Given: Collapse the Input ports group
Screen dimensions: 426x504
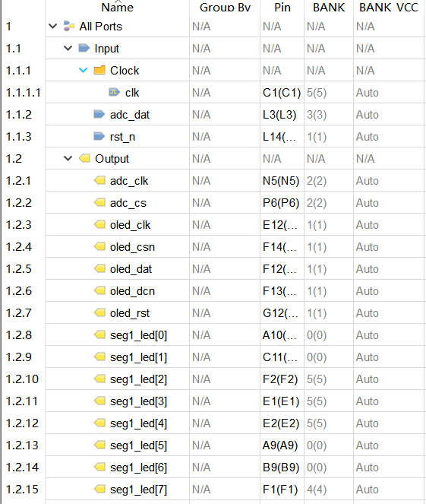Looking at the screenshot, I should pos(68,48).
